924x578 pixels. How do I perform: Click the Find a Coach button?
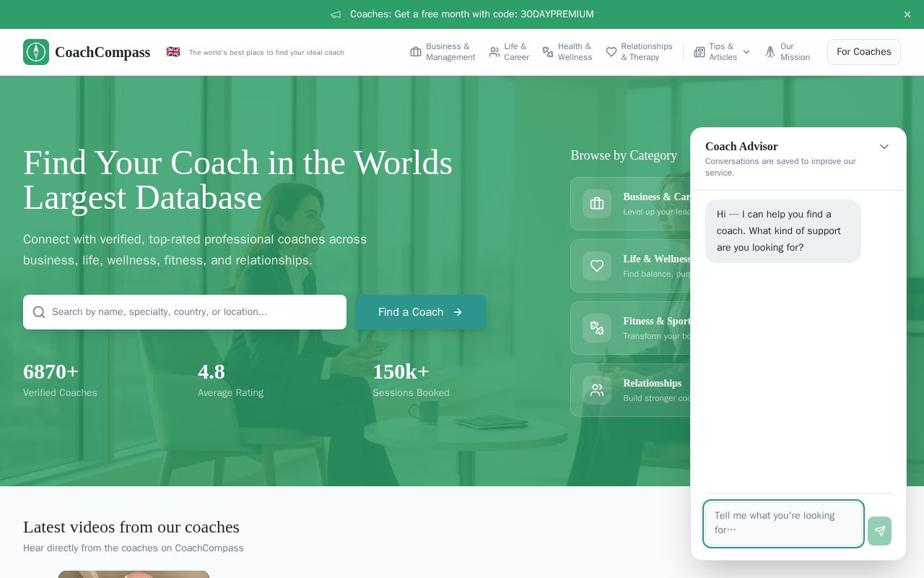click(421, 312)
